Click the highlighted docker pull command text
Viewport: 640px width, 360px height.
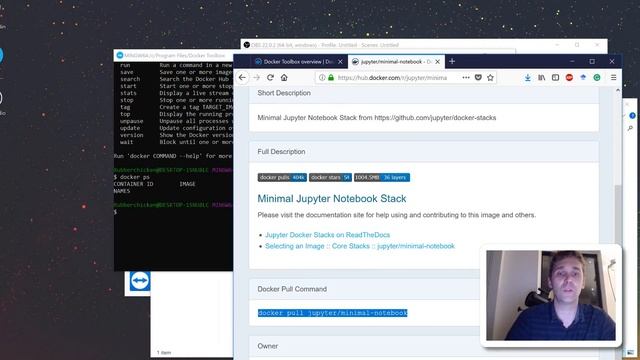click(333, 313)
